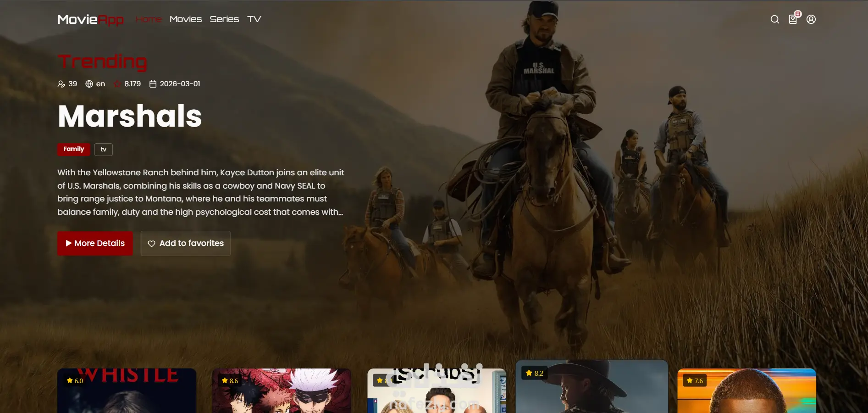Click the globe icon beside en
Screen dimensions: 868x413
pos(89,84)
